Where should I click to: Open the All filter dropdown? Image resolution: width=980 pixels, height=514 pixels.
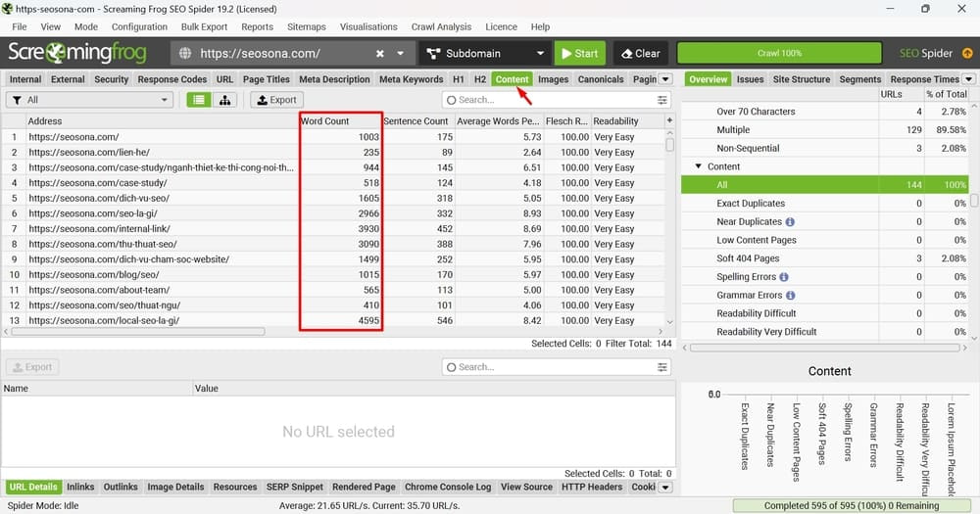coord(89,100)
